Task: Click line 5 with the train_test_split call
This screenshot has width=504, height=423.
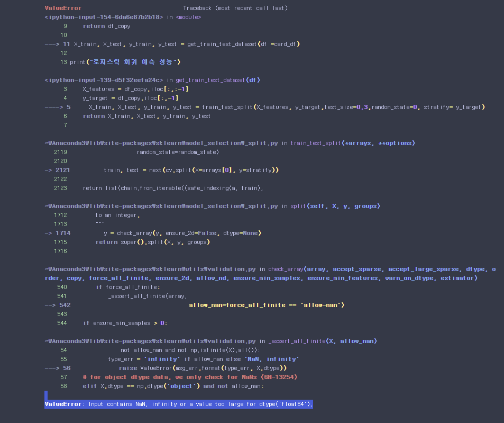Action: [x=286, y=107]
